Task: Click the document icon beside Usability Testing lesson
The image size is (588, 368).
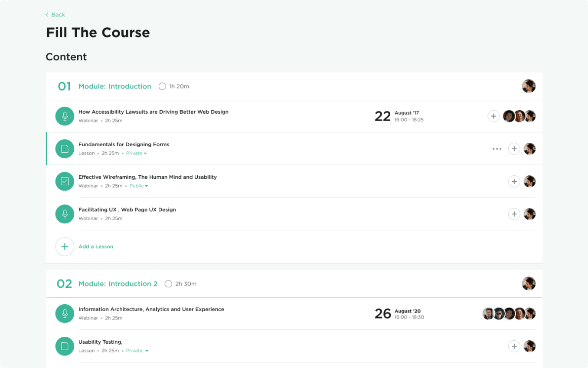Action: click(x=65, y=346)
